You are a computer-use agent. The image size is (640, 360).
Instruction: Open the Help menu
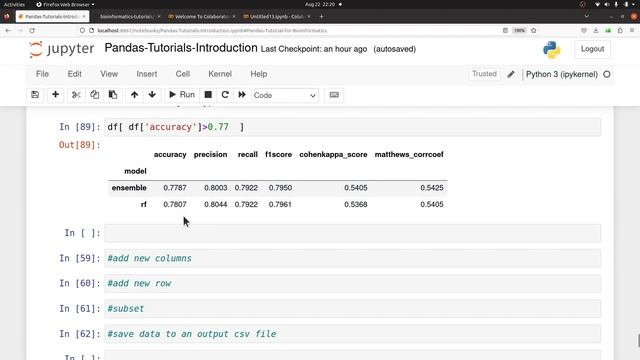(x=259, y=74)
